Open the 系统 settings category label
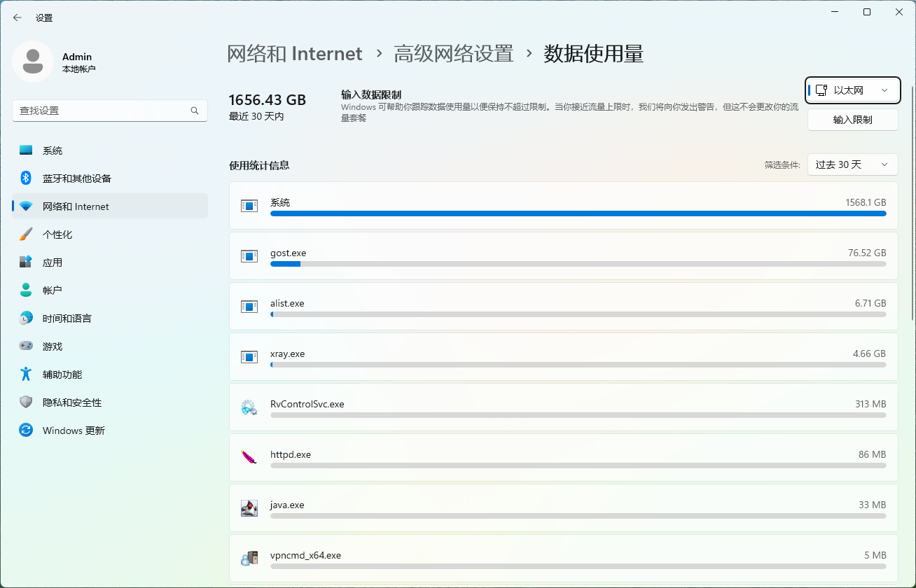This screenshot has height=588, width=916. 53,150
